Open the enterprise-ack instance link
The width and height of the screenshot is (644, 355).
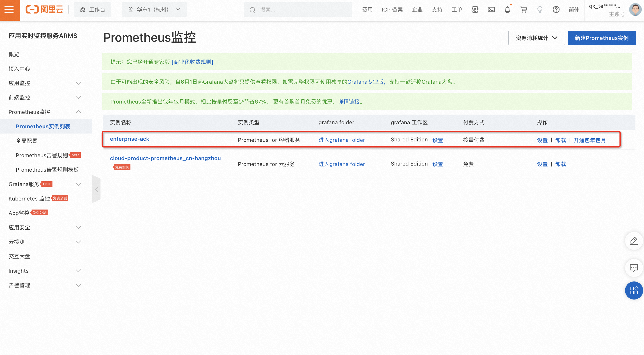click(129, 139)
